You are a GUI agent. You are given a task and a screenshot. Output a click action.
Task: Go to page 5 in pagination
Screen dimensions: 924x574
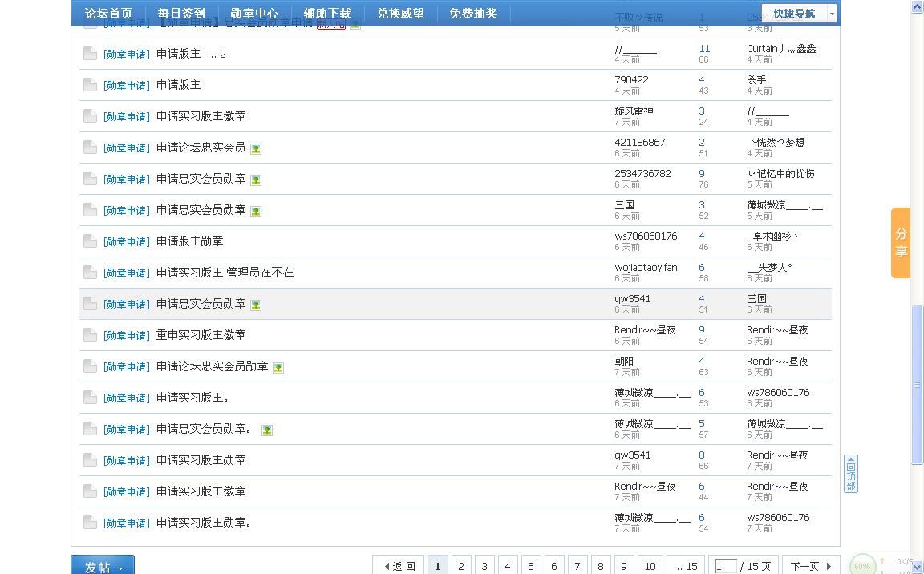pyautogui.click(x=531, y=566)
